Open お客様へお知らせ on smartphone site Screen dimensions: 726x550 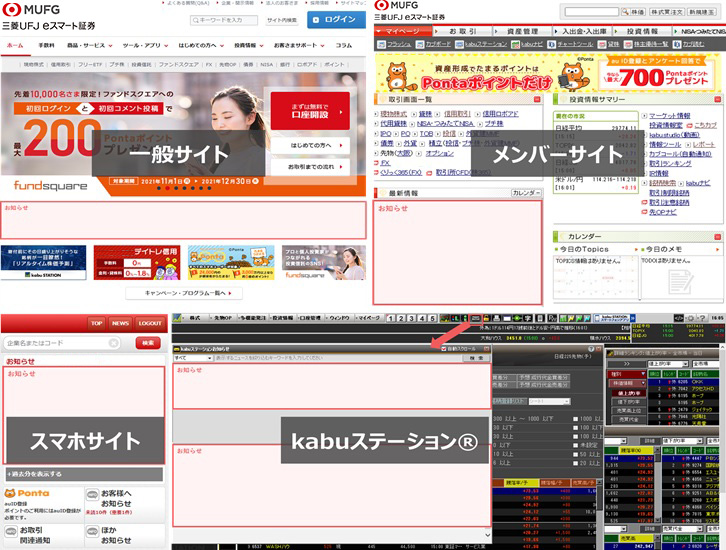(x=125, y=504)
